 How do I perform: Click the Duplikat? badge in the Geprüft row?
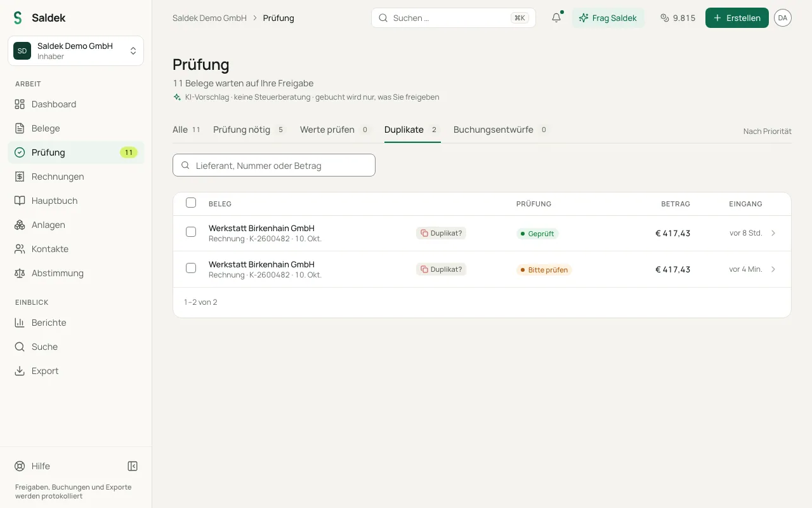441,233
